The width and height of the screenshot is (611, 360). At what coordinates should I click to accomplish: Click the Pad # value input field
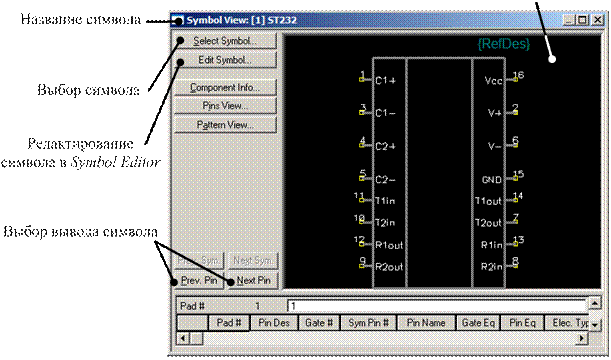[437, 306]
